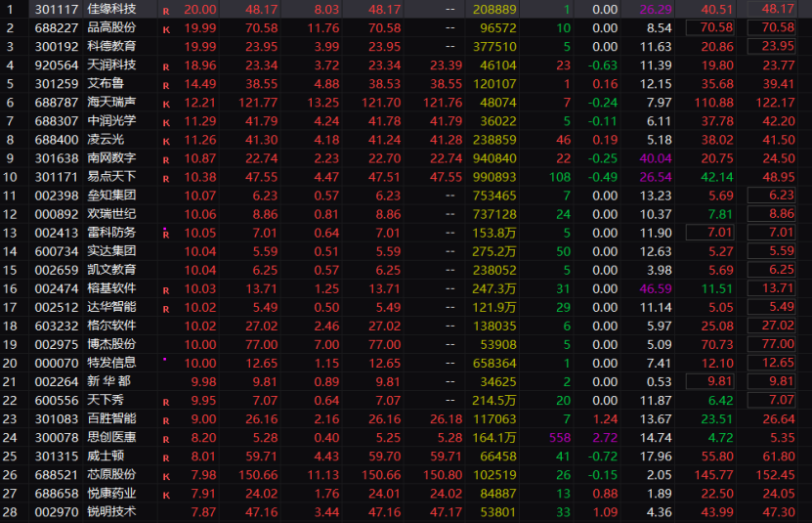The width and height of the screenshot is (812, 523).
Task: Click the R marker next to 威士顿
Action: click(x=165, y=457)
